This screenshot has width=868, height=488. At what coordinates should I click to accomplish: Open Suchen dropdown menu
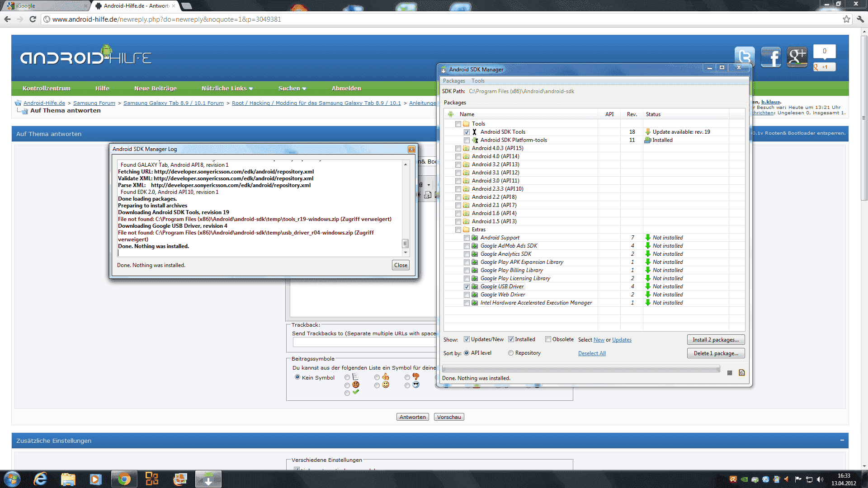point(292,88)
